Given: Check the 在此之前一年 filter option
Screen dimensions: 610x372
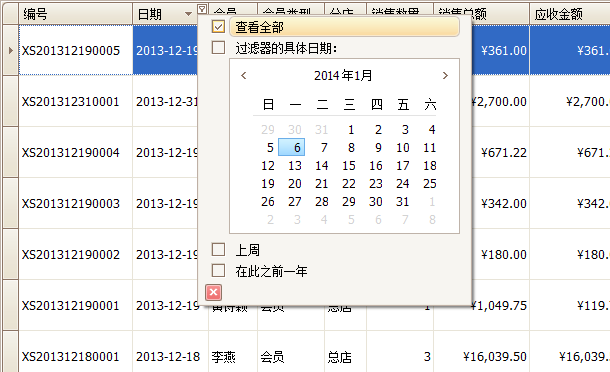Looking at the screenshot, I should (218, 270).
